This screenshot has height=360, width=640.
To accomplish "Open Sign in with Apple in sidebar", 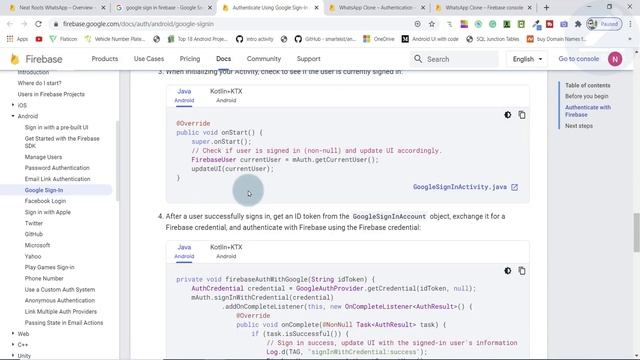I will [48, 212].
